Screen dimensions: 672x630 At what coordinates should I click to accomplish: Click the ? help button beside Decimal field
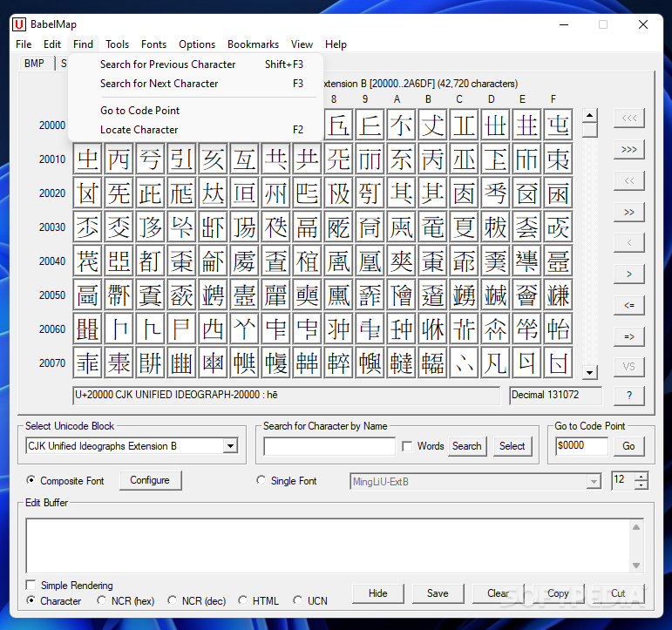628,396
